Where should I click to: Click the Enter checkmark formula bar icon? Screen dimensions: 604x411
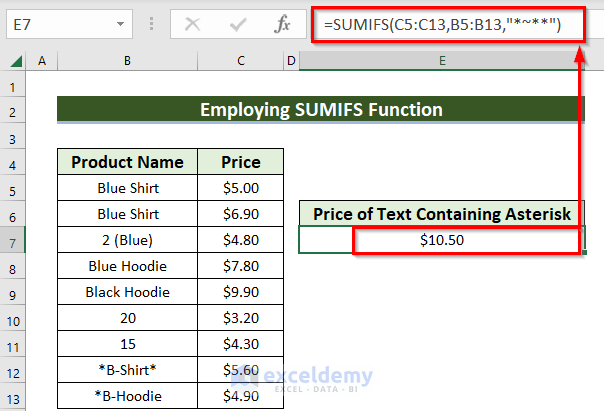(x=239, y=22)
